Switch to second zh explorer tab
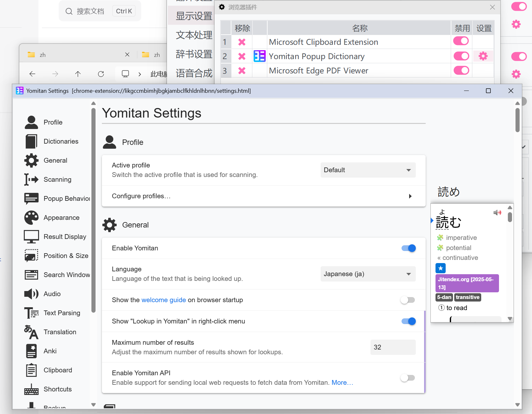The image size is (532, 414). point(154,55)
